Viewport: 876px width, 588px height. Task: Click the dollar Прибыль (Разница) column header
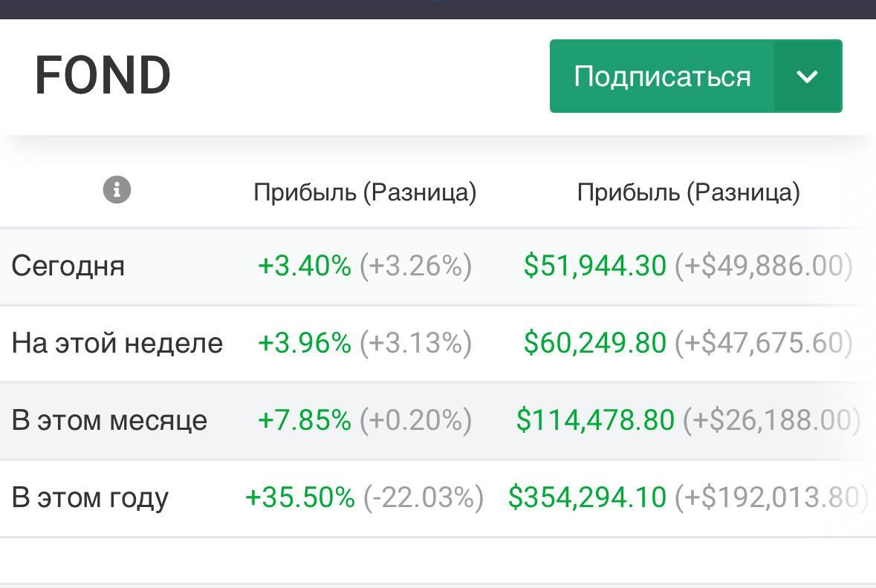point(688,192)
